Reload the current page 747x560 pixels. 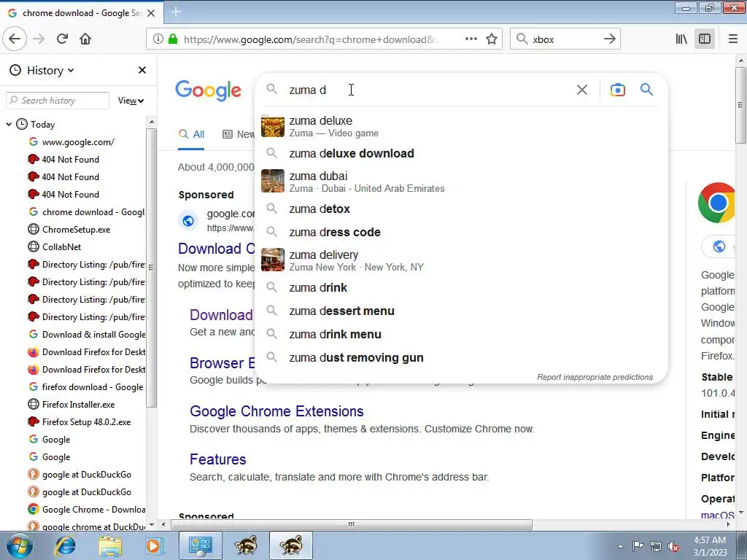click(62, 39)
